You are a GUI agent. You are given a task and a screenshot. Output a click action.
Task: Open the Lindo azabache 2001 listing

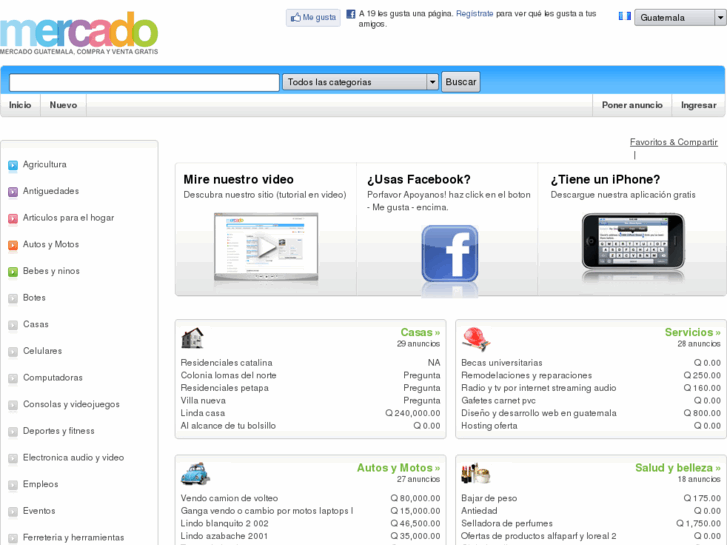tap(224, 536)
